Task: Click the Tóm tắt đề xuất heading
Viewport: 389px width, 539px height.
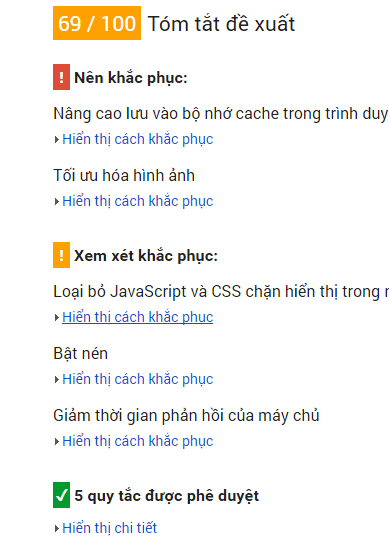Action: 221,24
